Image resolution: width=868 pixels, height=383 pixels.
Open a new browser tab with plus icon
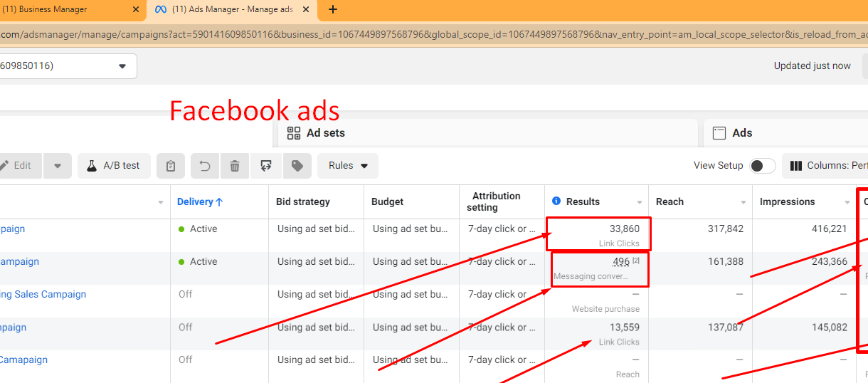[x=332, y=10]
